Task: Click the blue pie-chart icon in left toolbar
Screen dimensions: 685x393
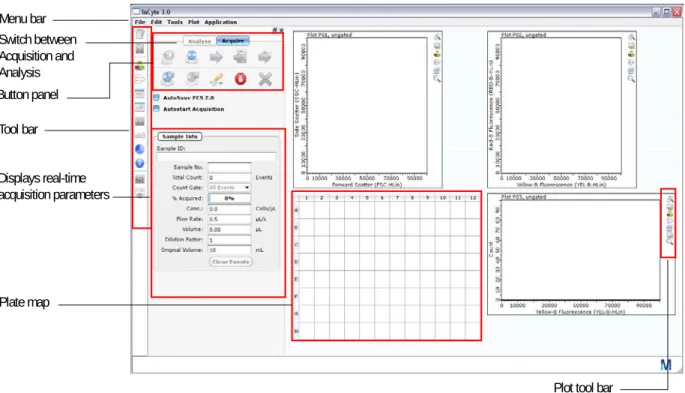Action: click(x=140, y=149)
